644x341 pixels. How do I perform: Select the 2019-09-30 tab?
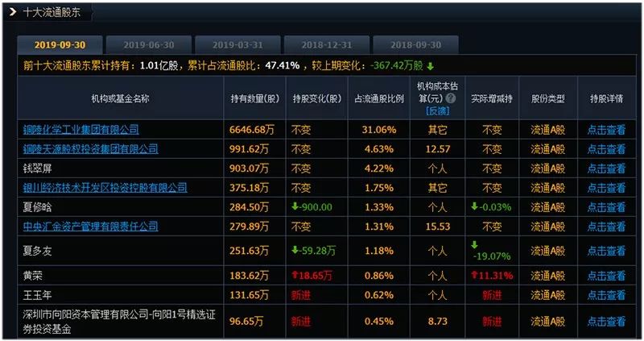[x=60, y=45]
